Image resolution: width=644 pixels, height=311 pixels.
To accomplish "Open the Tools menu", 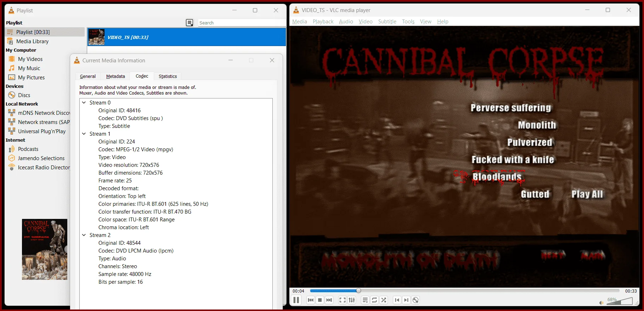I will (408, 22).
